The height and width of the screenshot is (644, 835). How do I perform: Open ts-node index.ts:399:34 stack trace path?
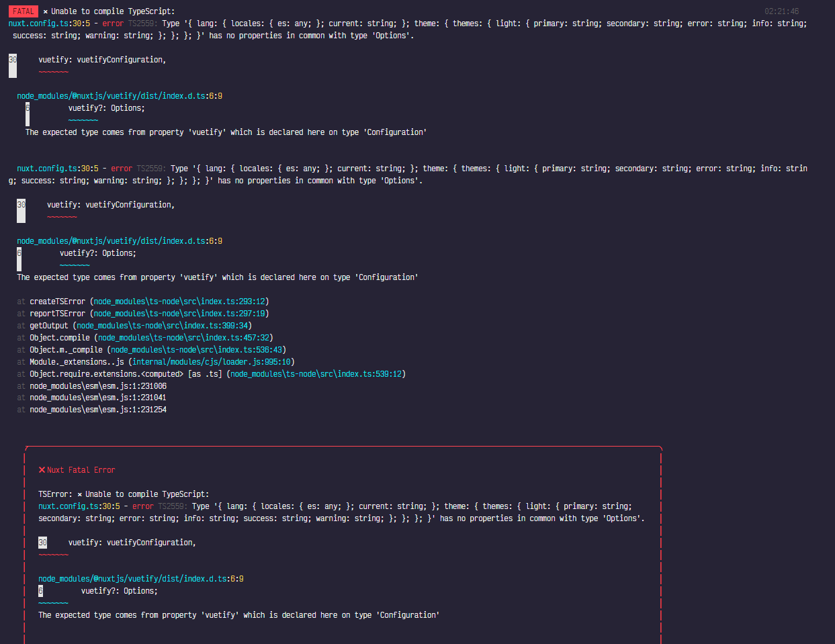[x=163, y=326]
